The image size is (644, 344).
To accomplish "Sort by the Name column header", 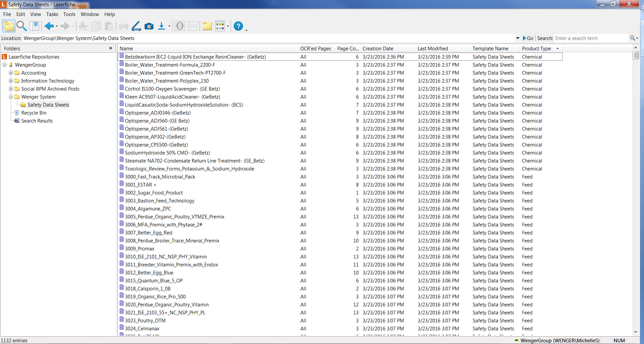I will click(x=208, y=49).
